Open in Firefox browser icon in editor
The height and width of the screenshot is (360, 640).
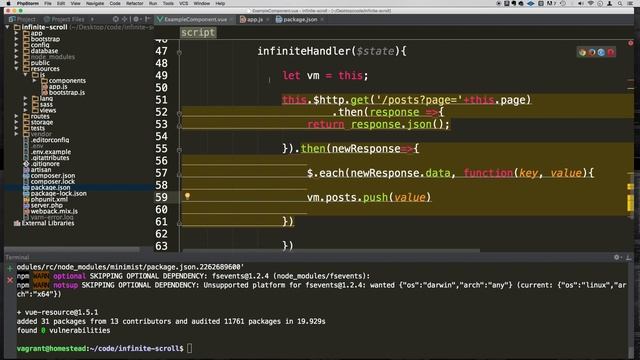click(x=591, y=52)
